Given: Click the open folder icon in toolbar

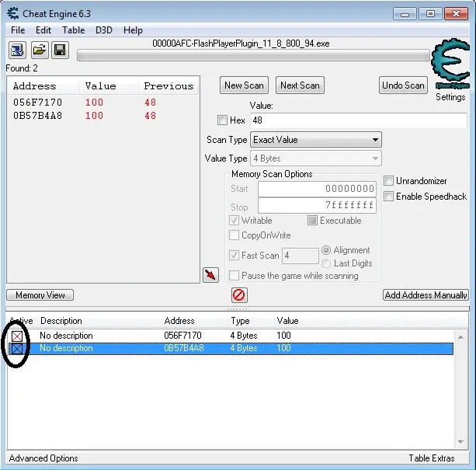Looking at the screenshot, I should [40, 50].
